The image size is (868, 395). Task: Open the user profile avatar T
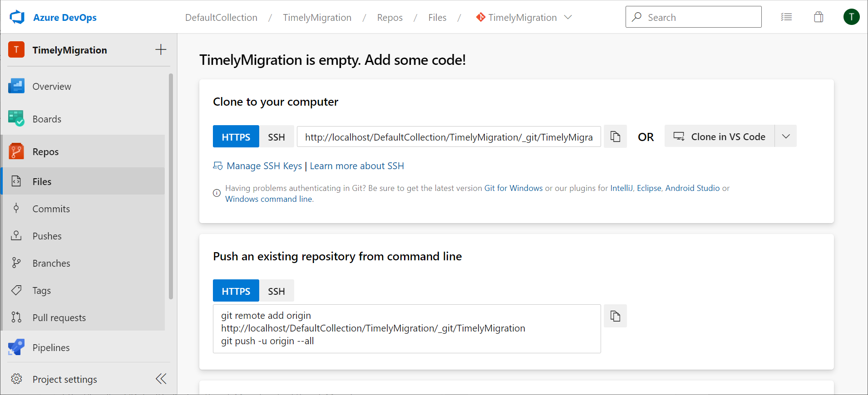851,17
